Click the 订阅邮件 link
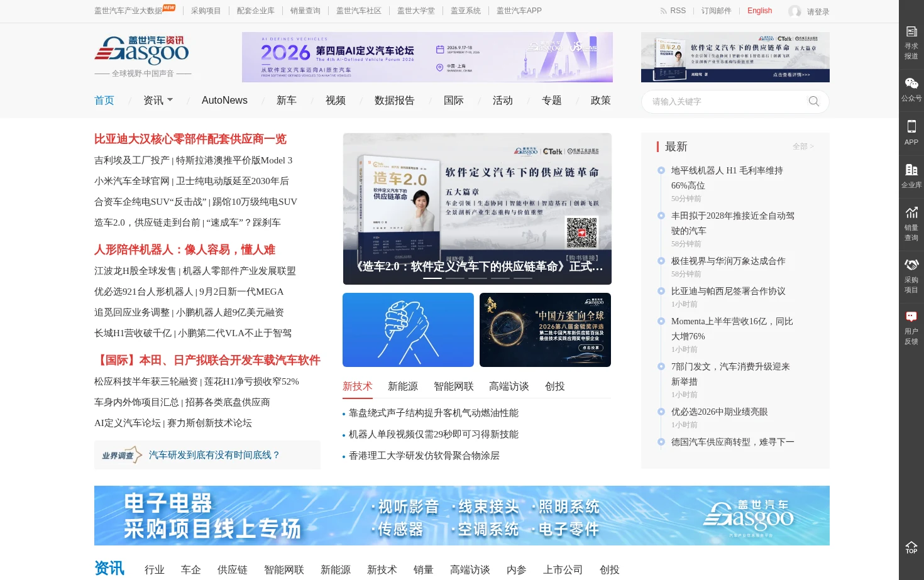This screenshot has height=580, width=924. click(717, 11)
